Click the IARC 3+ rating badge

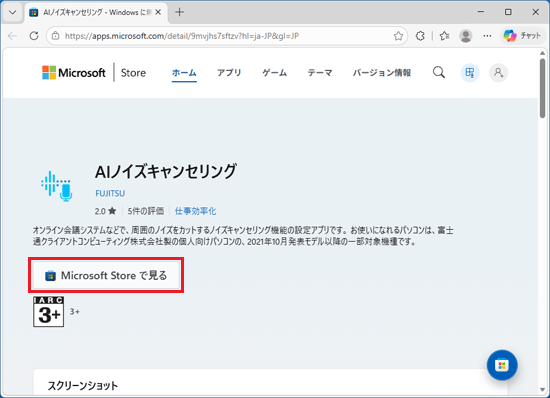48,311
